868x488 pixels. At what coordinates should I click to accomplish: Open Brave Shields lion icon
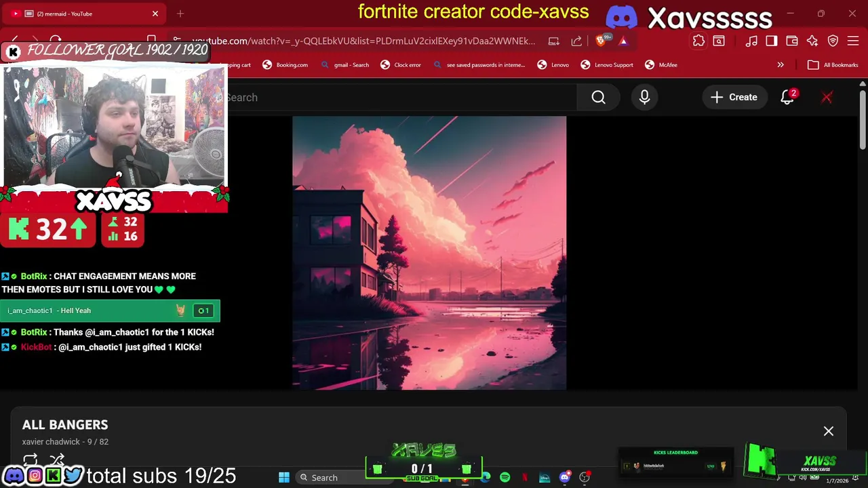[601, 41]
